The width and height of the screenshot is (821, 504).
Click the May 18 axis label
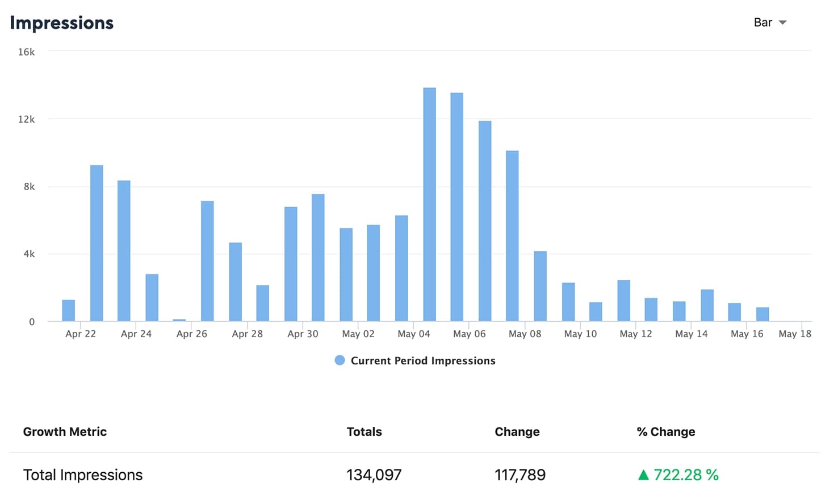click(x=795, y=334)
